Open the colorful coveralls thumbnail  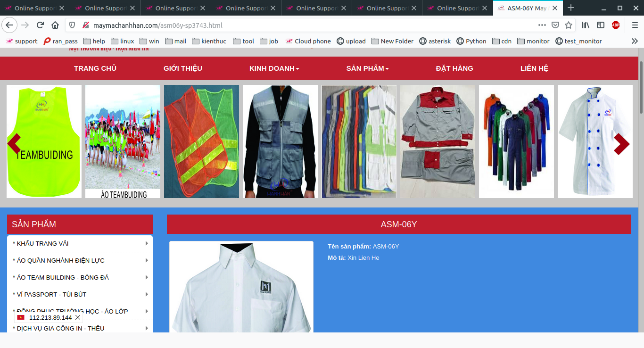pos(516,141)
